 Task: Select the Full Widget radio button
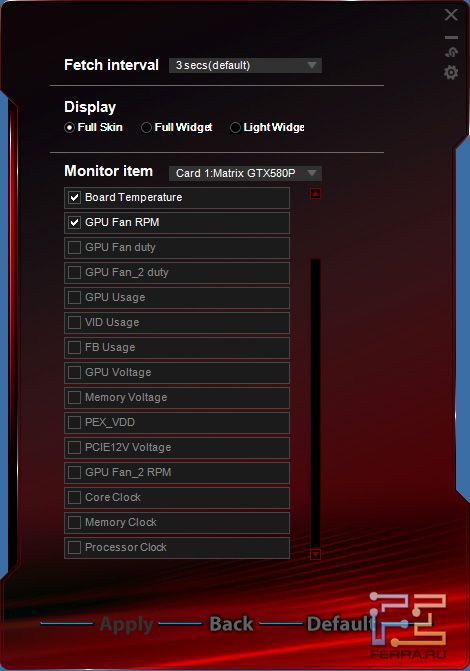(146, 128)
